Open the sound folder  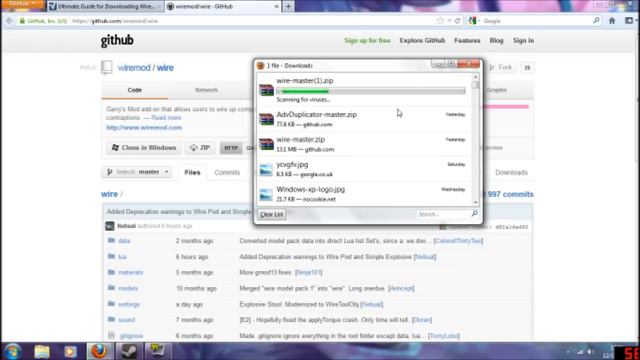click(x=126, y=320)
